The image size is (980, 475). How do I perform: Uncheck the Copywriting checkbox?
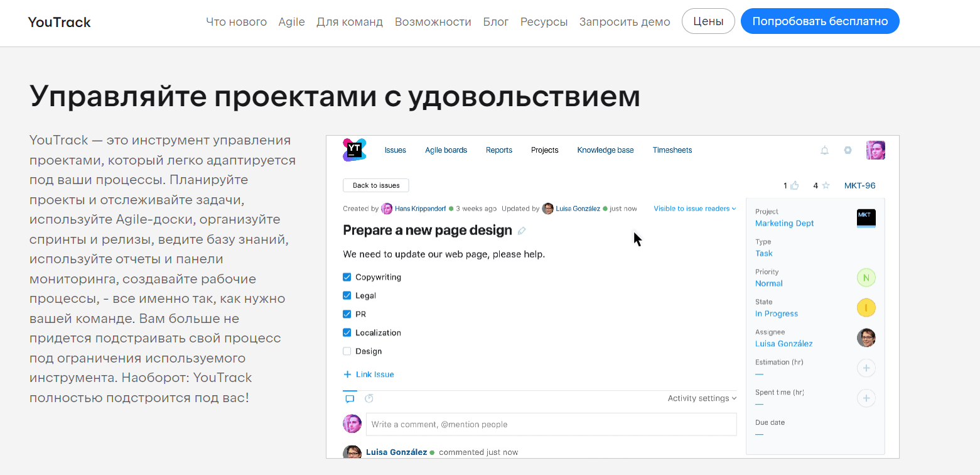pyautogui.click(x=347, y=277)
